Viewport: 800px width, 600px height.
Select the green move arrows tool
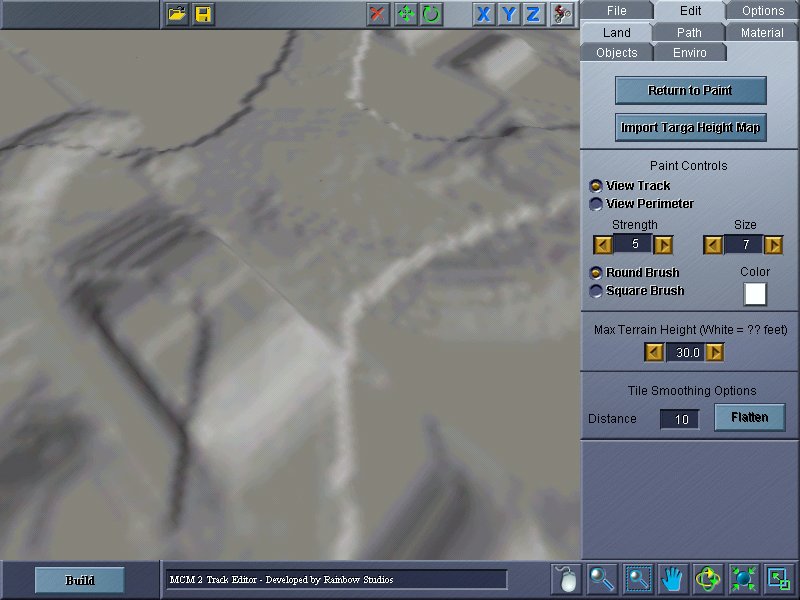[406, 14]
